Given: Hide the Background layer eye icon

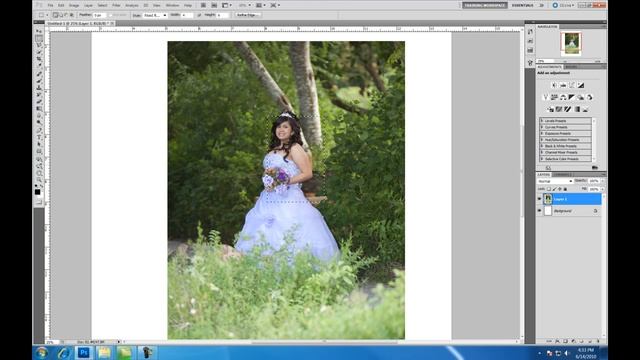Looking at the screenshot, I should point(539,211).
